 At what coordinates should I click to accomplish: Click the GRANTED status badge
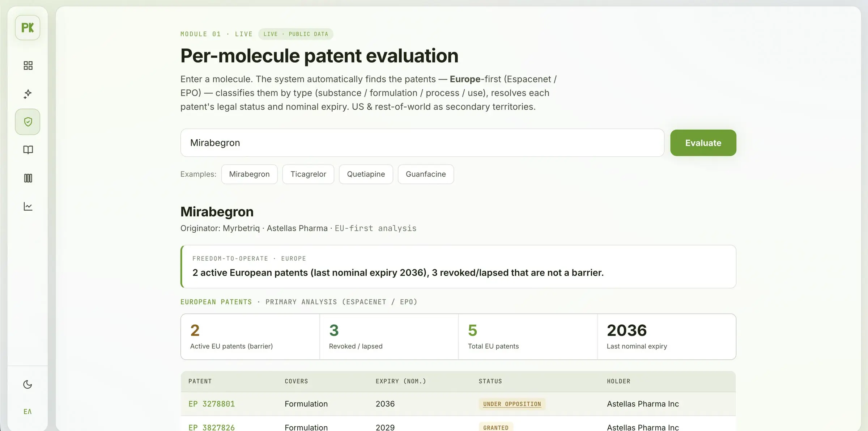496,427
